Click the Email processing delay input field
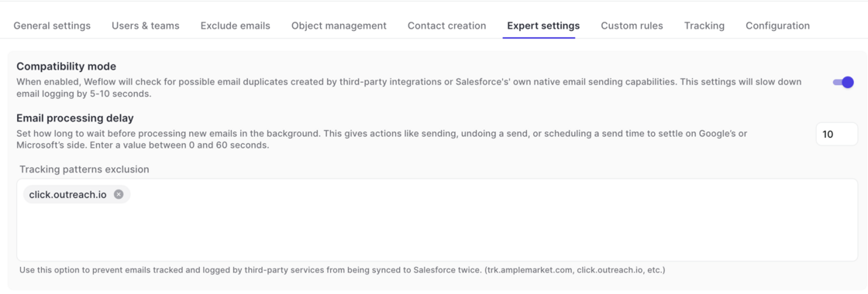 836,135
